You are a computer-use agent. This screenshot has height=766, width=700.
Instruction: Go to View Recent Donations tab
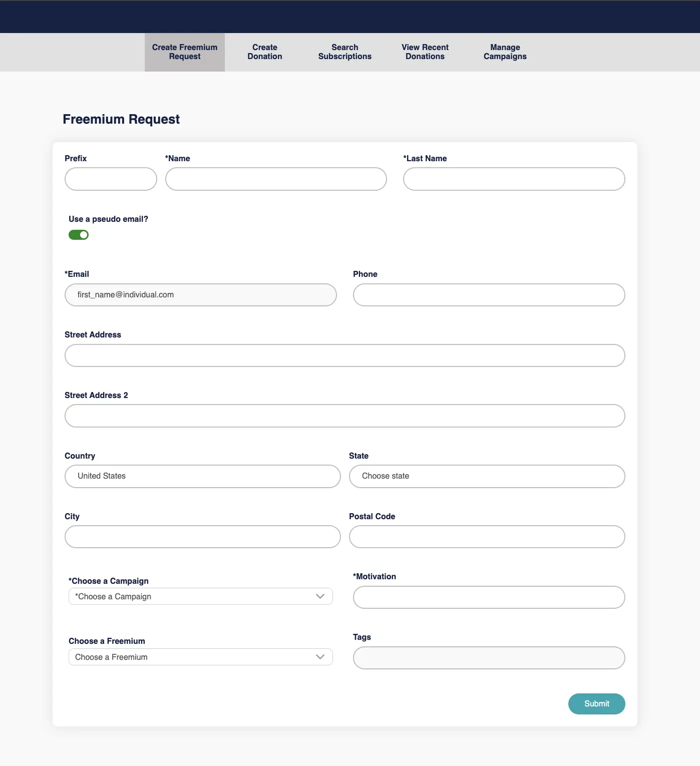point(425,52)
